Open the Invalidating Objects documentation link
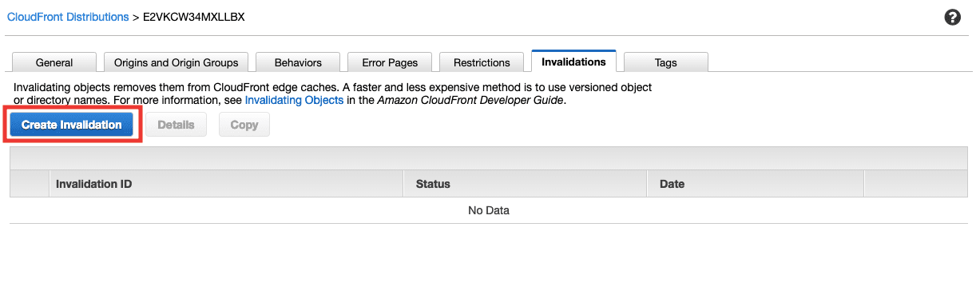Screen dimensions: 980x299 (x=294, y=101)
